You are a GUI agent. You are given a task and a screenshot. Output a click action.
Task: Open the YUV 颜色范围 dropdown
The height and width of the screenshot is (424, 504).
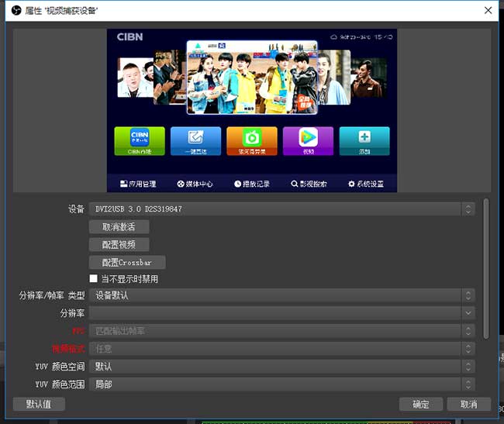click(281, 384)
